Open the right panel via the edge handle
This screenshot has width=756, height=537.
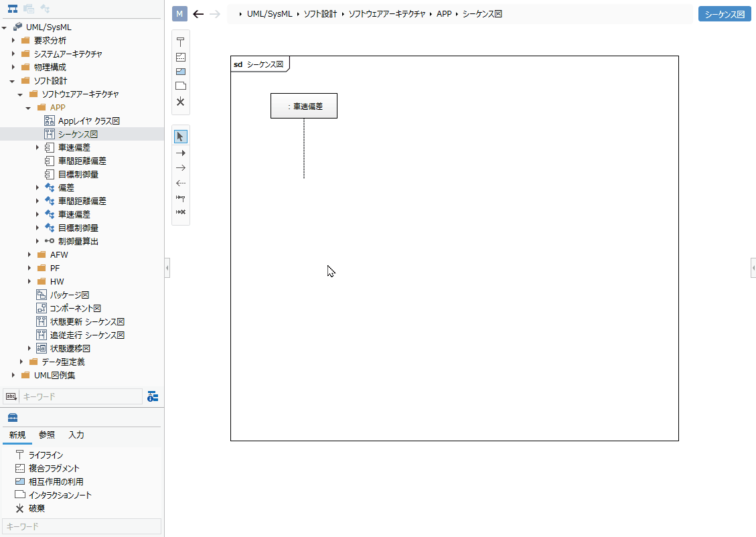[x=753, y=268]
